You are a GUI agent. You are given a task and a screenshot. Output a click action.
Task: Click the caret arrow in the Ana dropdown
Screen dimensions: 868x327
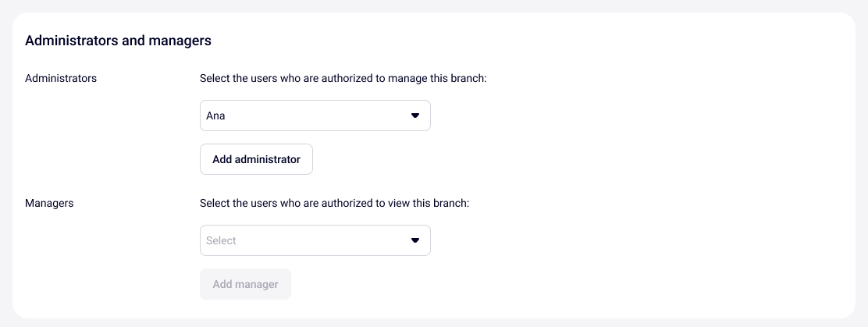[415, 116]
